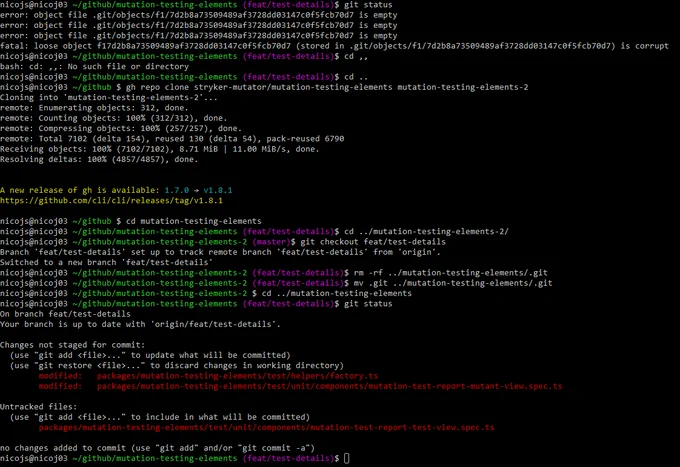Click "Cloning into 'mutation-testing-elements-2'..." line
Viewport: 680px width, 467px height.
pyautogui.click(x=108, y=98)
